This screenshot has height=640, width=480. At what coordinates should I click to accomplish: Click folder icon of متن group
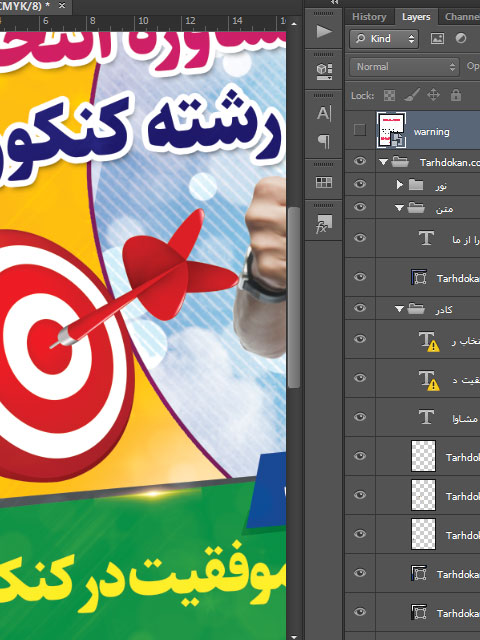point(416,208)
